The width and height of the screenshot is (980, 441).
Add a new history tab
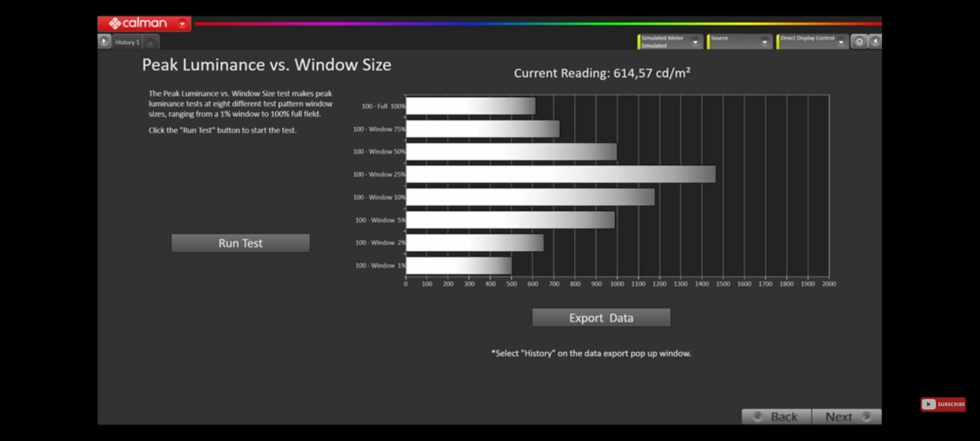tap(150, 42)
